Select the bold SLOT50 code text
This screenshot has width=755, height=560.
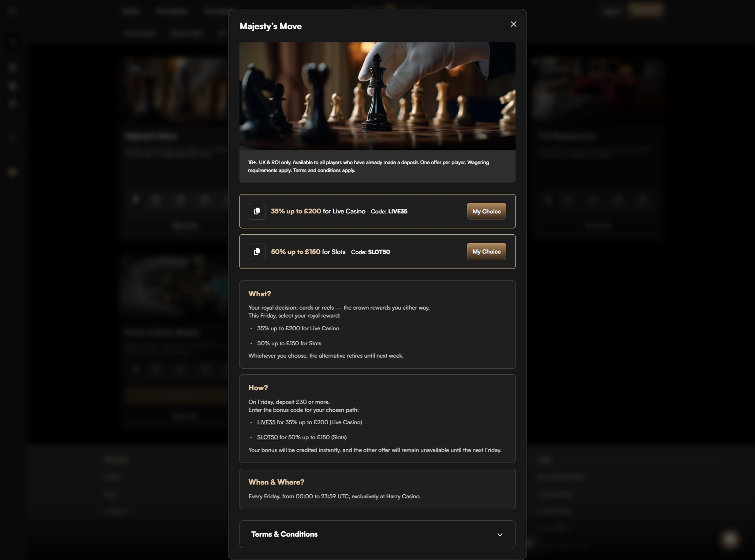click(x=379, y=252)
